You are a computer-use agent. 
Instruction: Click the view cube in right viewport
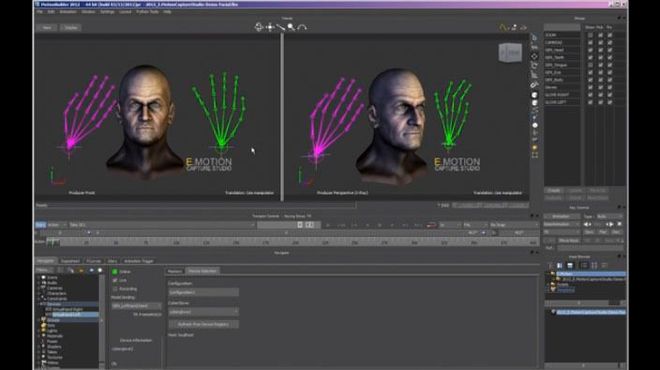pyautogui.click(x=510, y=53)
